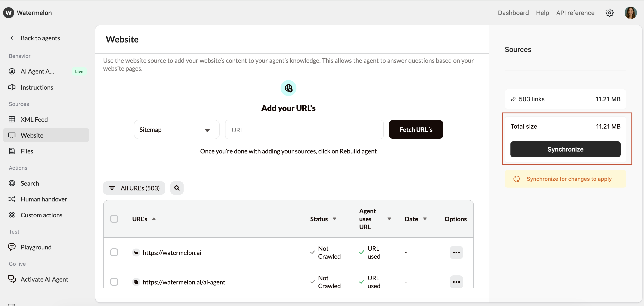Click the Watermelon logo icon
The height and width of the screenshot is (306, 644).
[9, 13]
